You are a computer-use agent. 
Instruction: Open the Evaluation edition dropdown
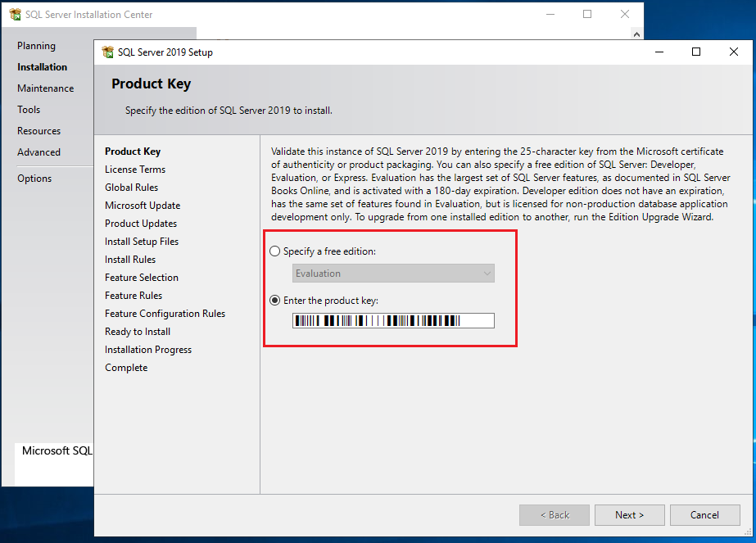(x=393, y=274)
